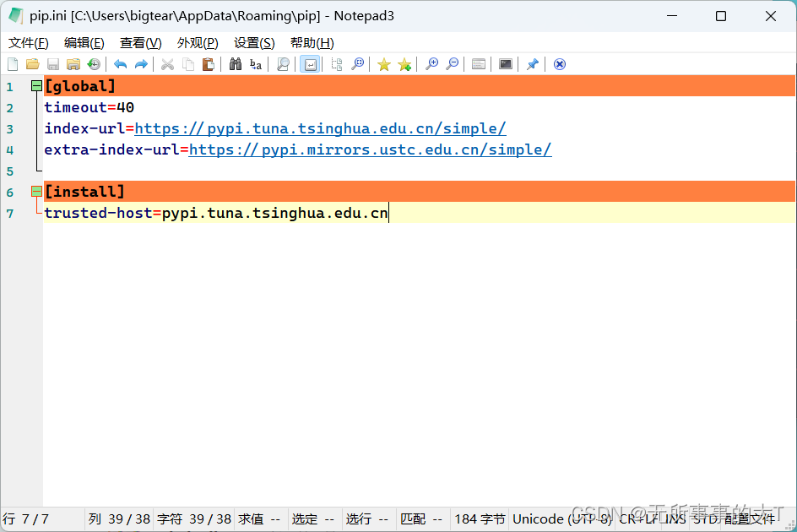Click the extra-index-url key text
The height and width of the screenshot is (532, 797).
pos(111,149)
